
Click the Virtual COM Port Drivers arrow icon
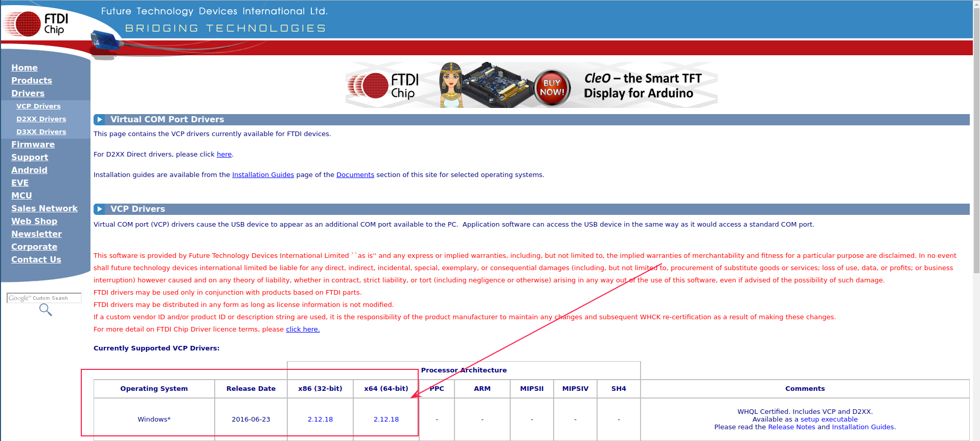(100, 119)
